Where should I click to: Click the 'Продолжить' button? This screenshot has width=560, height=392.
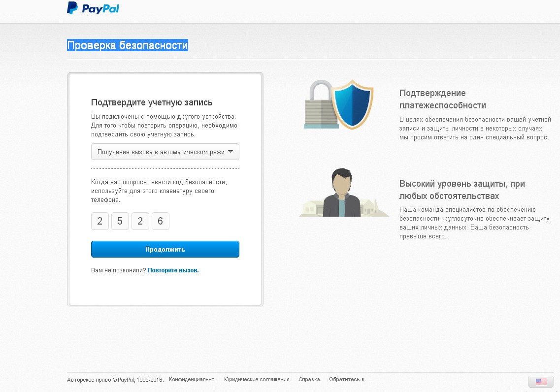point(165,249)
